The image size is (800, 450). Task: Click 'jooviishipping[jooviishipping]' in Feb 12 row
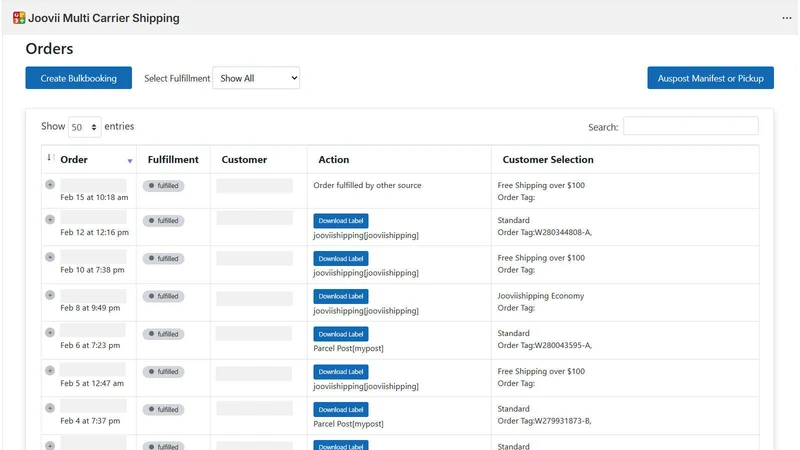pos(366,235)
